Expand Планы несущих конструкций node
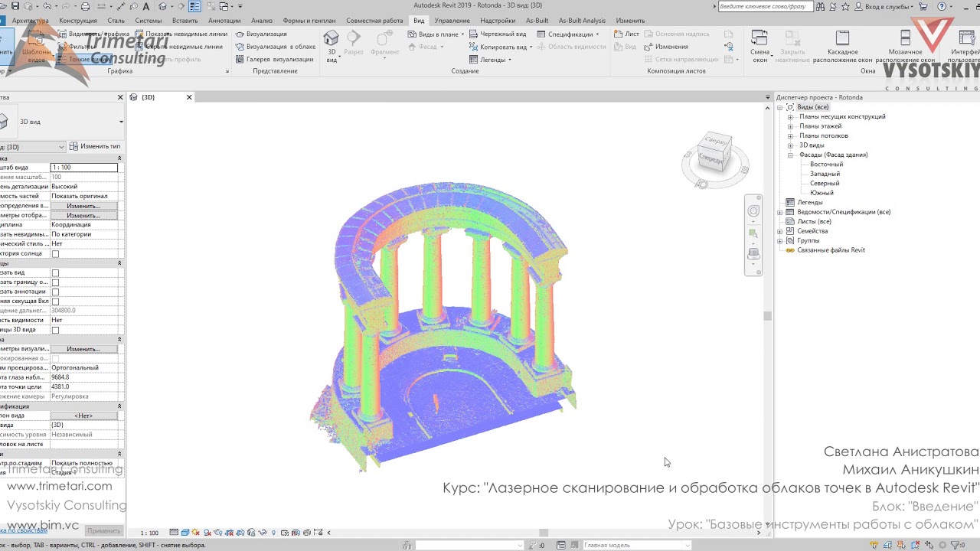 [791, 117]
